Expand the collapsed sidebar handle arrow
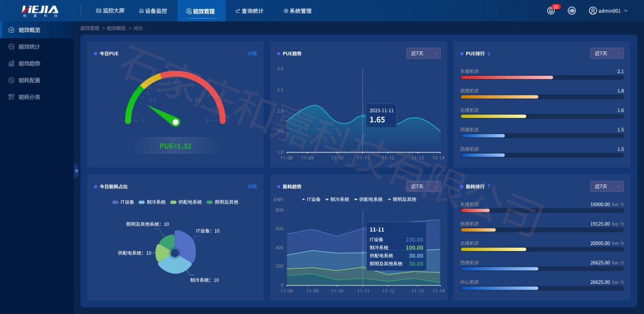Viewport: 644px width, 314px height. [x=76, y=171]
